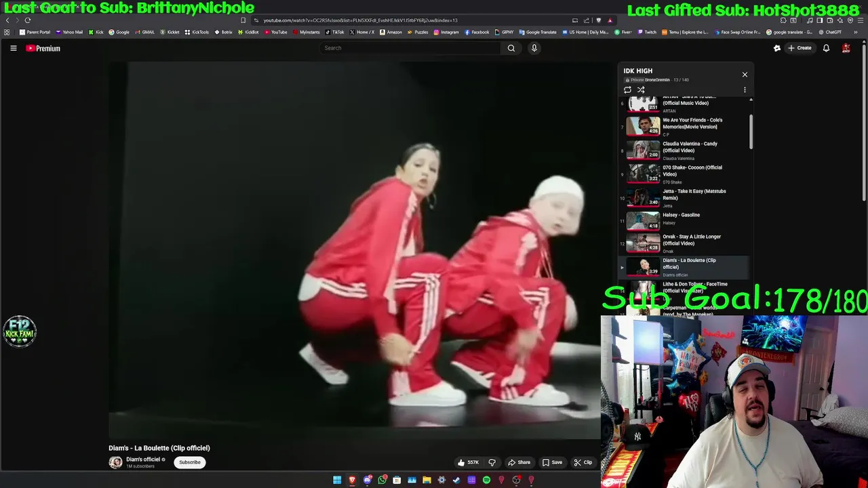
Task: Open the Yahoo Mail bookmark
Action: tap(69, 32)
